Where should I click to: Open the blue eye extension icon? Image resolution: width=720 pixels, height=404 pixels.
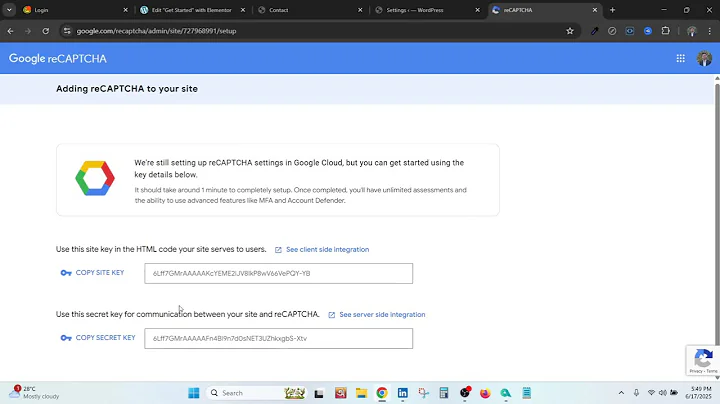click(630, 31)
